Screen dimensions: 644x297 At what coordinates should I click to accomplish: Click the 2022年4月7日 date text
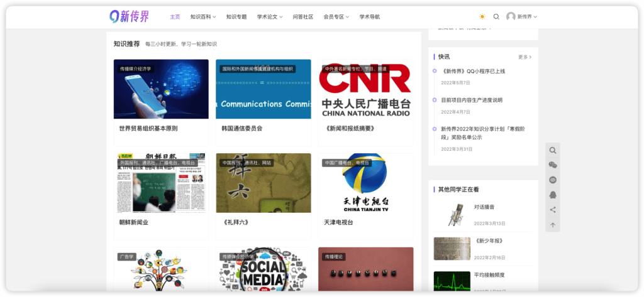[x=455, y=112]
